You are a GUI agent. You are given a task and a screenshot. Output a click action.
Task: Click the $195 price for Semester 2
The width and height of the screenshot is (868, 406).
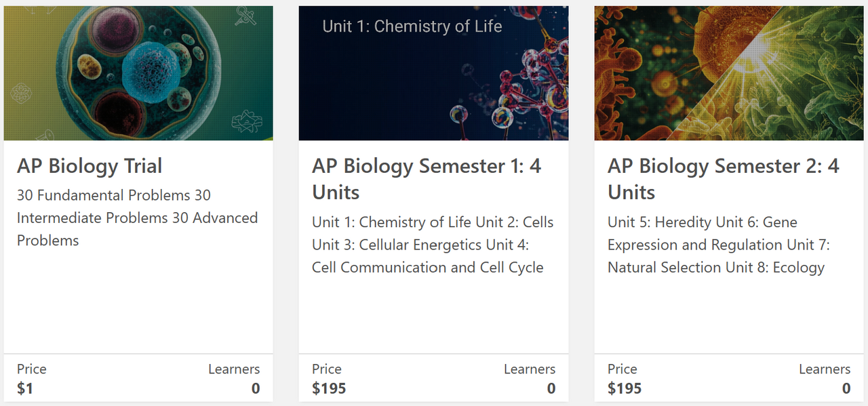coord(625,388)
